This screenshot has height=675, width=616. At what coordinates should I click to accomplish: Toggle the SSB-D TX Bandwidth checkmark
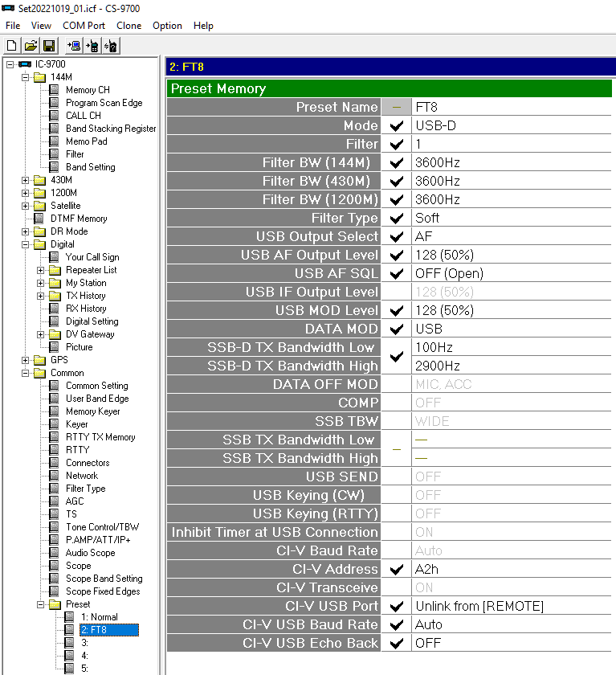396,357
